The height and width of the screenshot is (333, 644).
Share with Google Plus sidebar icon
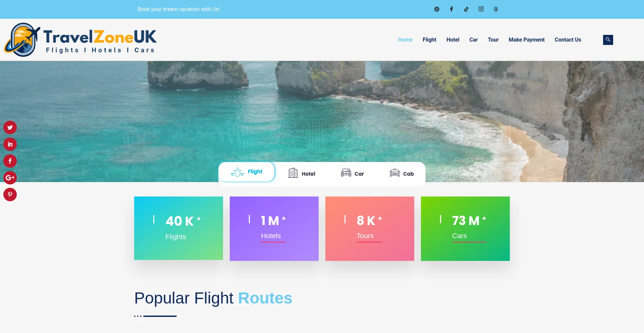pos(10,178)
